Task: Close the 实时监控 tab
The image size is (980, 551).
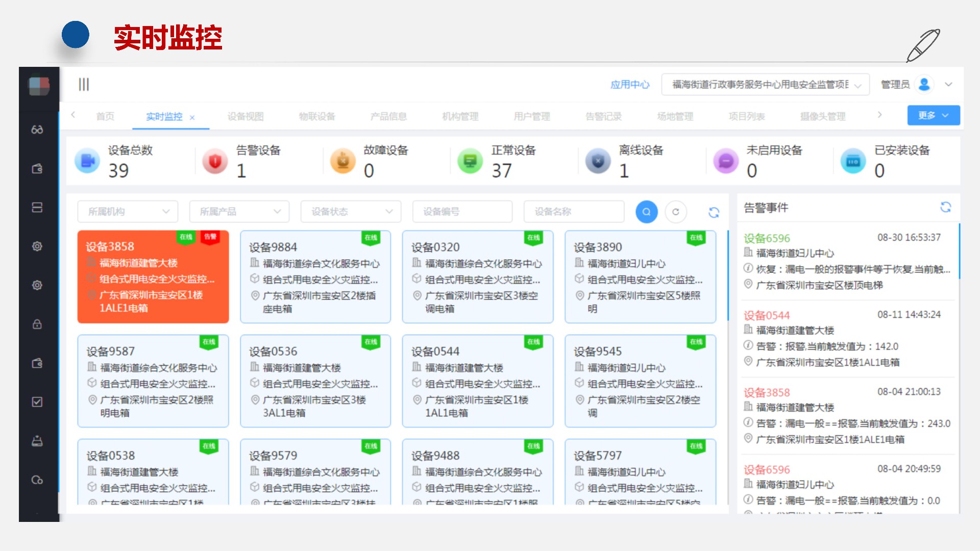Action: pos(192,117)
